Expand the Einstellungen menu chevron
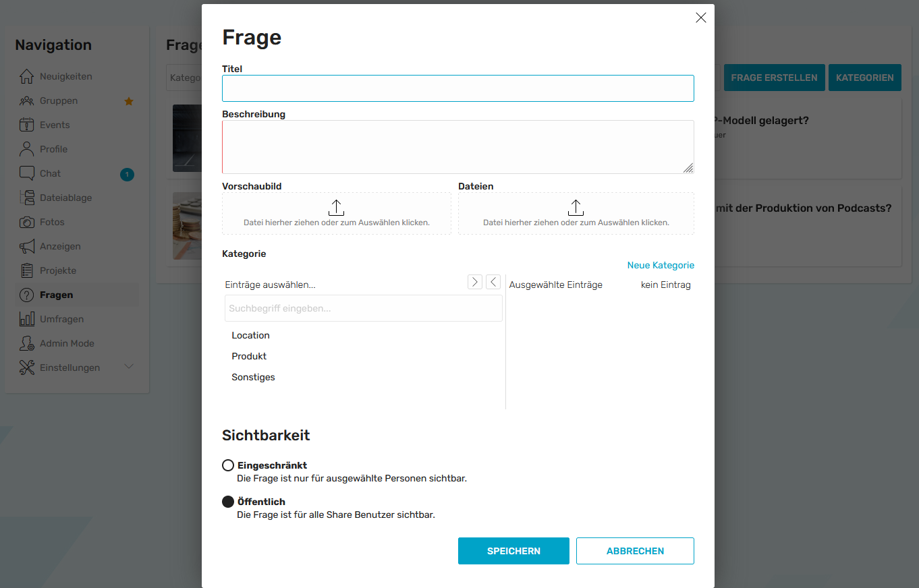 click(x=130, y=367)
